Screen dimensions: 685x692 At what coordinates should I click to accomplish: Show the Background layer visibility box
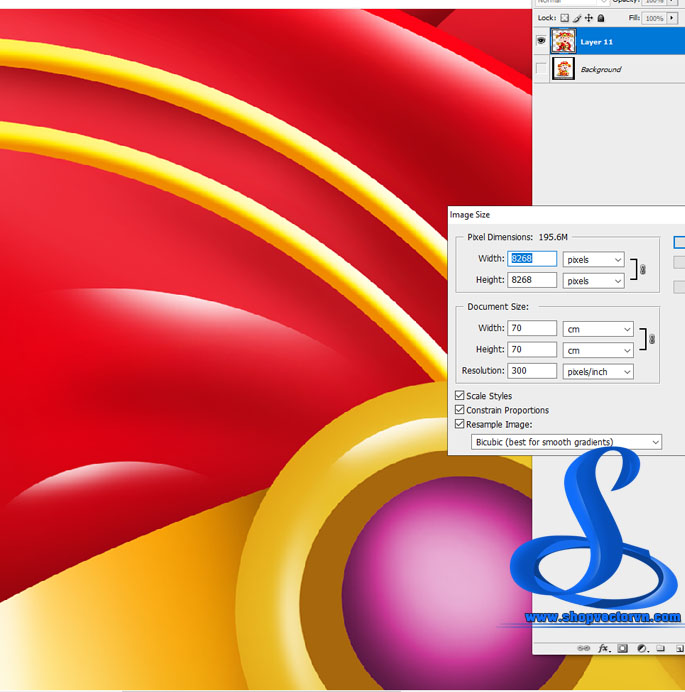click(x=541, y=68)
